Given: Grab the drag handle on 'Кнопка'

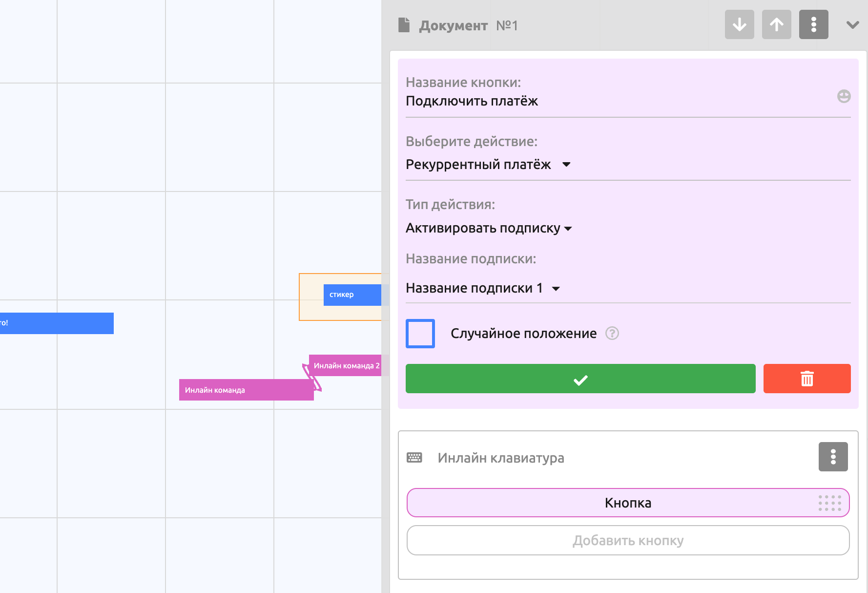Looking at the screenshot, I should (829, 503).
